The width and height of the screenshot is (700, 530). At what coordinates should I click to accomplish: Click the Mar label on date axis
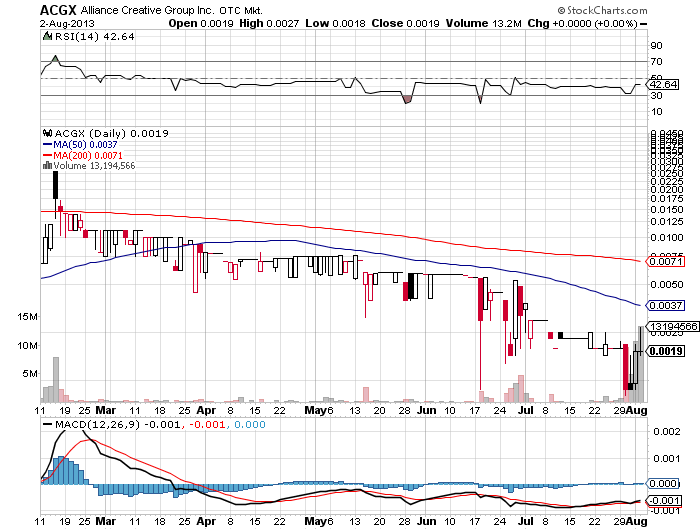click(111, 410)
